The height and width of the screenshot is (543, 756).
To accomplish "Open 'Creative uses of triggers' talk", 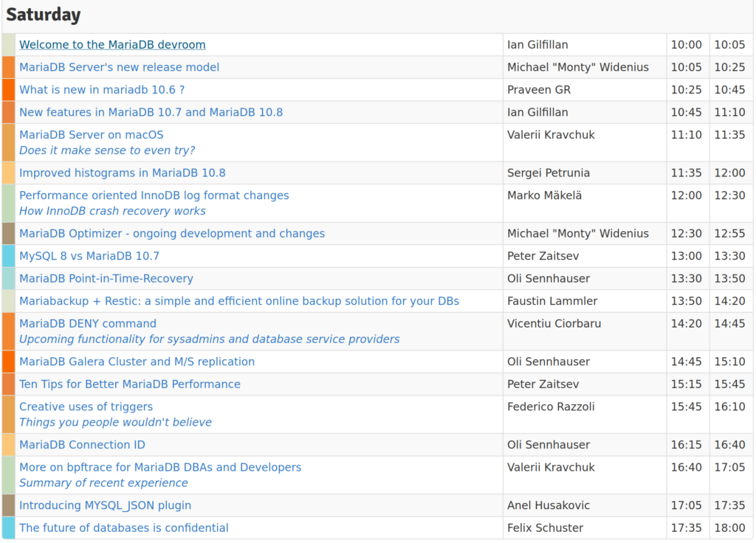I will (86, 407).
